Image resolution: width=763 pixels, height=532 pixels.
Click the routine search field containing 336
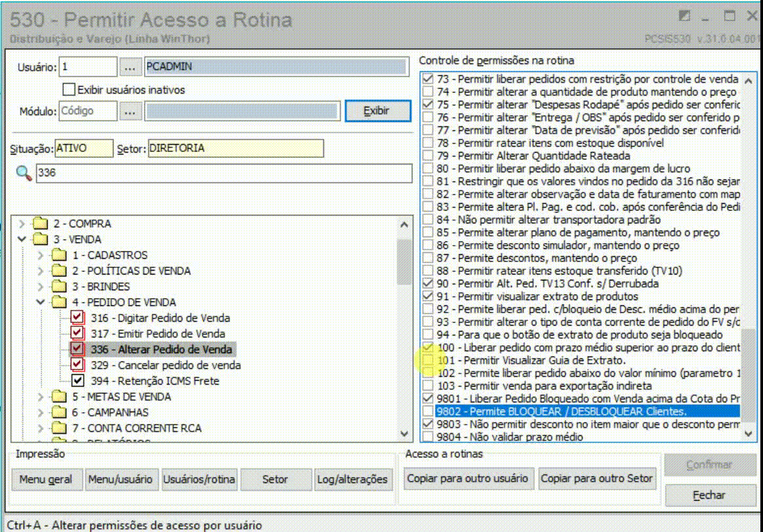pyautogui.click(x=224, y=173)
